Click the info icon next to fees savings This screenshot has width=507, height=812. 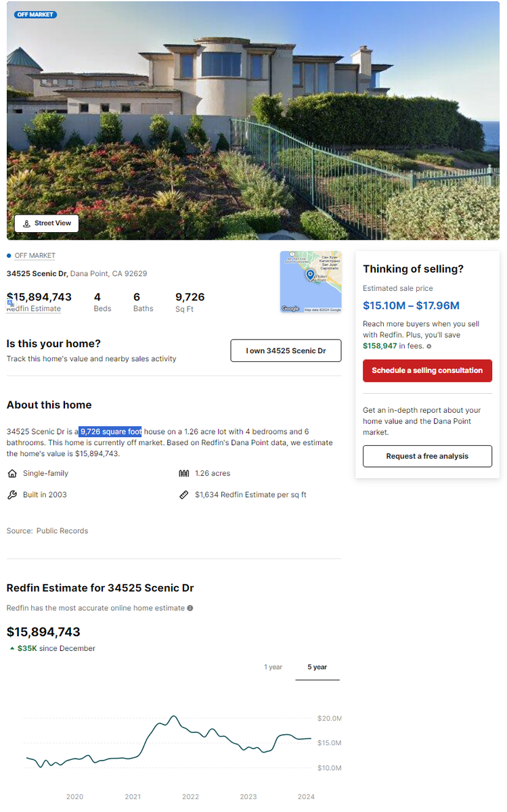(429, 346)
